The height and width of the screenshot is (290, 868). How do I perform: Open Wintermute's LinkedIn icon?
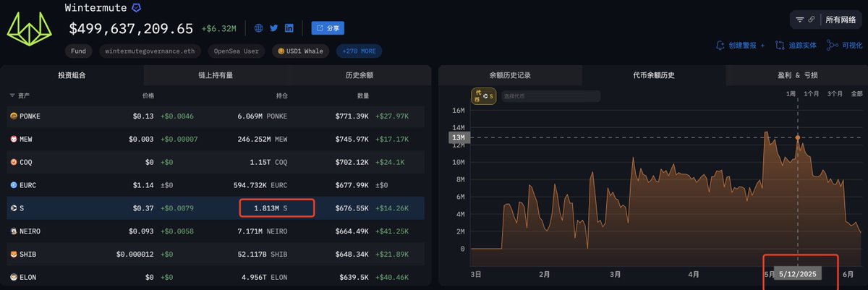[x=289, y=28]
